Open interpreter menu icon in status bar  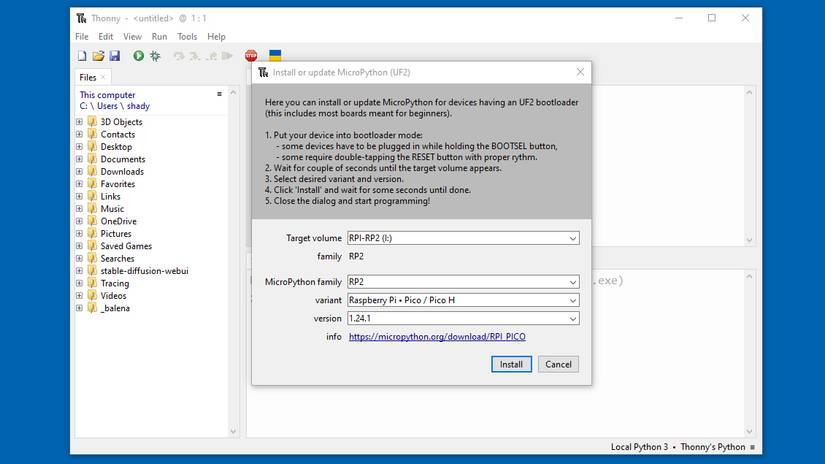[x=752, y=447]
